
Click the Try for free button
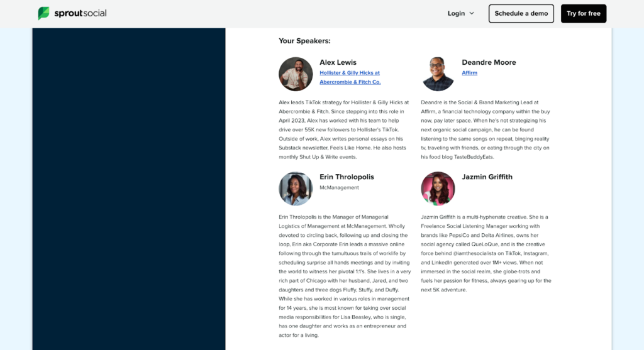[x=584, y=14]
